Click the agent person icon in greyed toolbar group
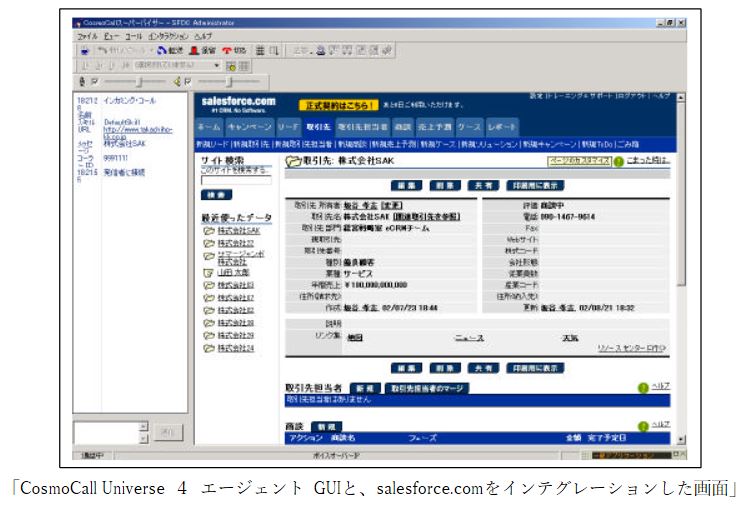Screen dimensions: 742x509 point(320,50)
